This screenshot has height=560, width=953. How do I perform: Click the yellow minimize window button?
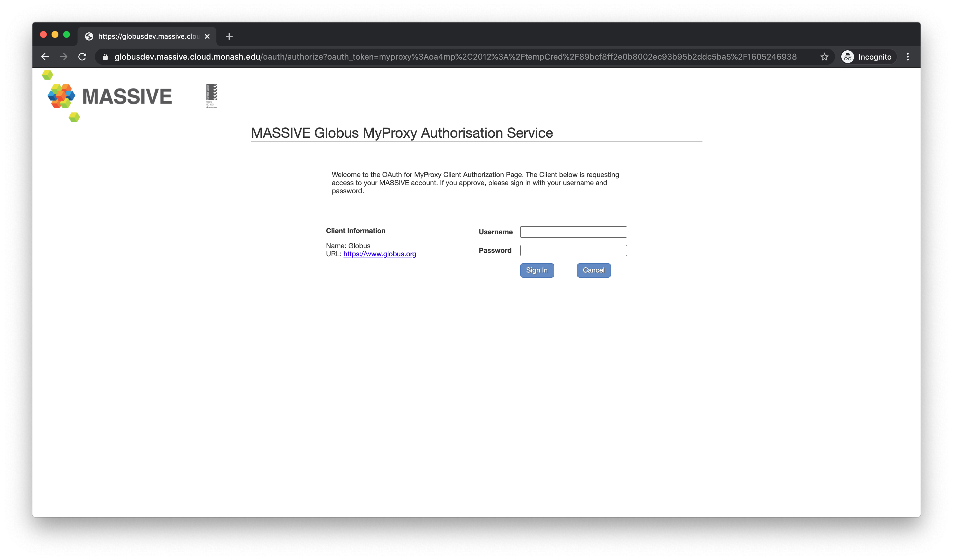click(x=55, y=34)
